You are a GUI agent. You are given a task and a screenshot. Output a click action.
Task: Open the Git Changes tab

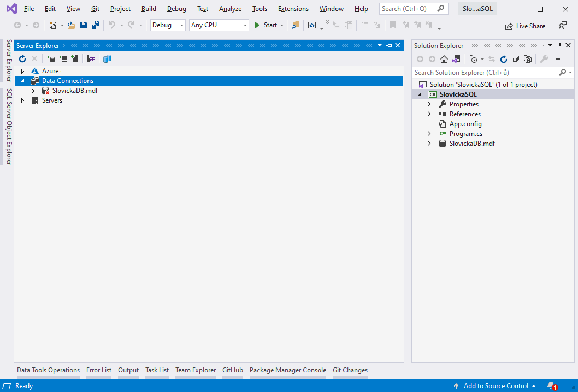tap(350, 370)
